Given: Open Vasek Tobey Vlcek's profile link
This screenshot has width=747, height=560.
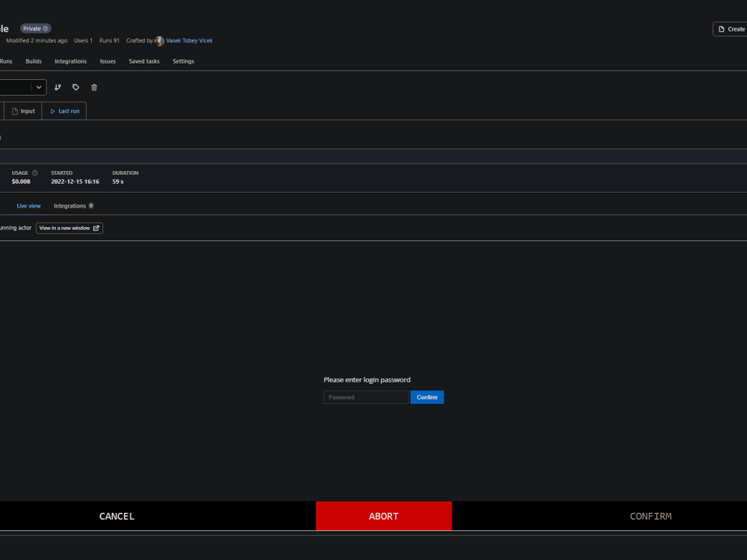Looking at the screenshot, I should pyautogui.click(x=189, y=40).
